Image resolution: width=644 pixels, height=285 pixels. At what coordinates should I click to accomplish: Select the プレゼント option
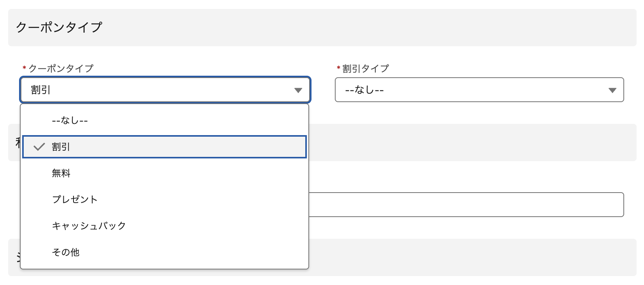tap(75, 200)
